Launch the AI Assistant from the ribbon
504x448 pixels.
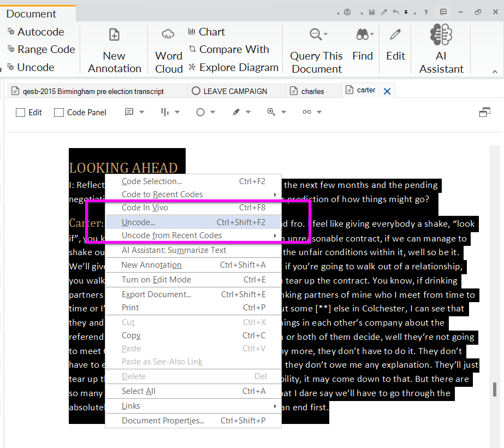pos(441,50)
